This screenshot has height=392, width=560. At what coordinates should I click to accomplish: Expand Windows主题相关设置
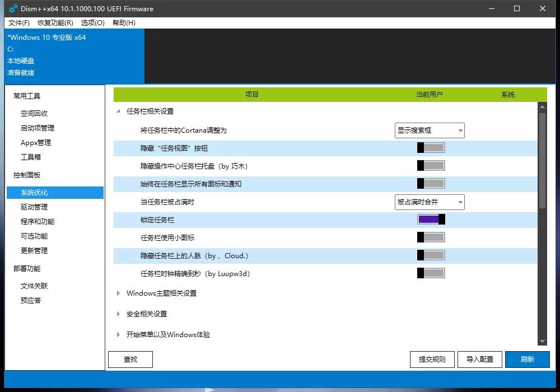pyautogui.click(x=118, y=293)
